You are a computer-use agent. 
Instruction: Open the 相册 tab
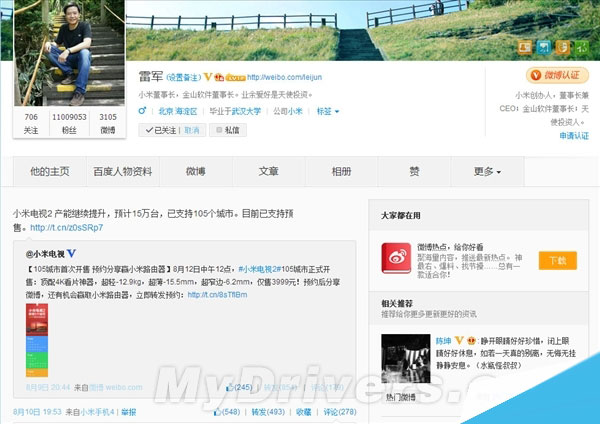(x=341, y=171)
